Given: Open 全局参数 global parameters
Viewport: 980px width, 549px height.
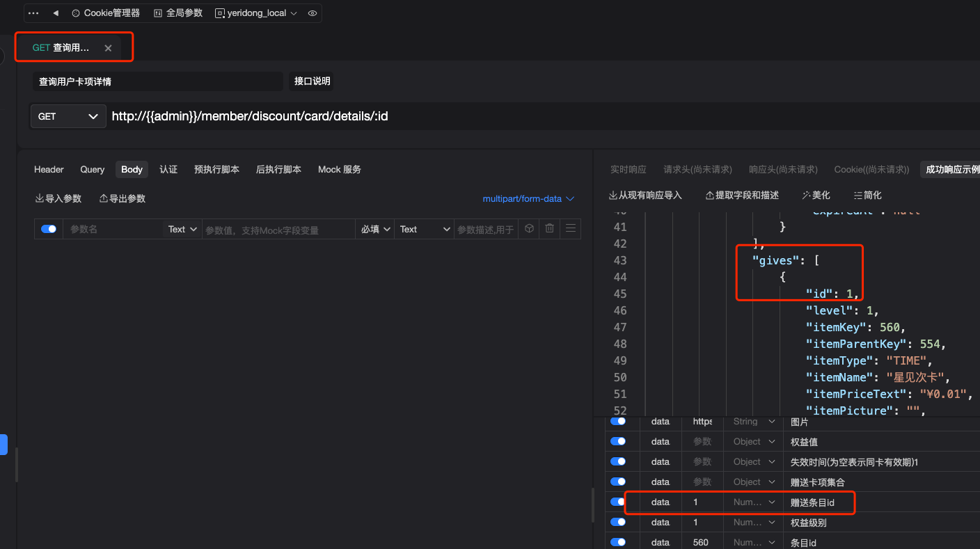Looking at the screenshot, I should pyautogui.click(x=178, y=13).
